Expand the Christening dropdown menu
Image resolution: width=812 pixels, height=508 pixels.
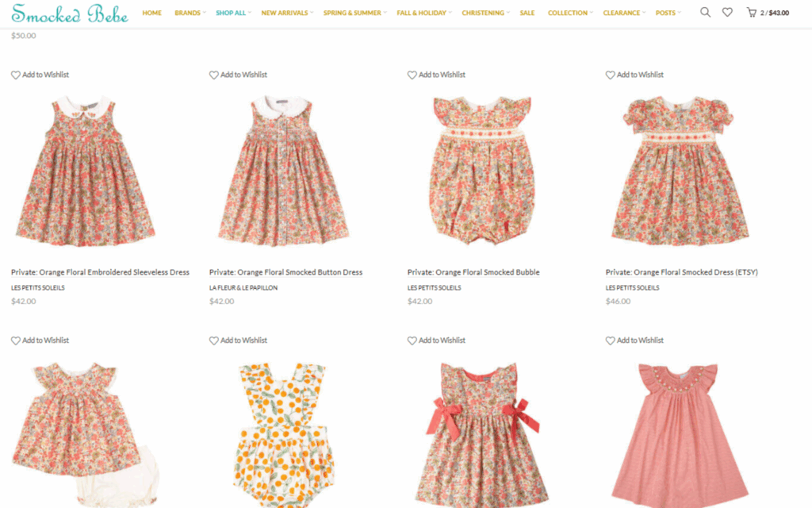pyautogui.click(x=485, y=13)
